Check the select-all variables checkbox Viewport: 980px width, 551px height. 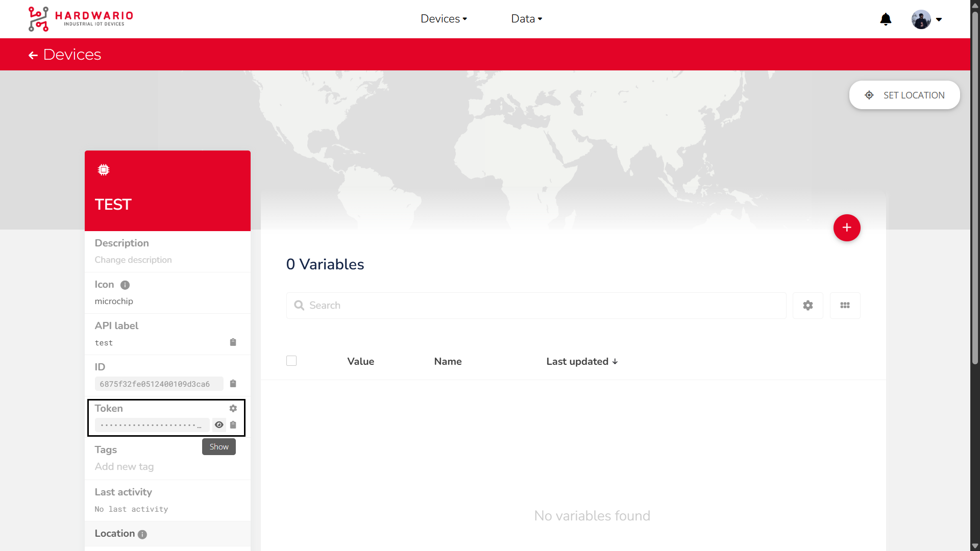(291, 361)
